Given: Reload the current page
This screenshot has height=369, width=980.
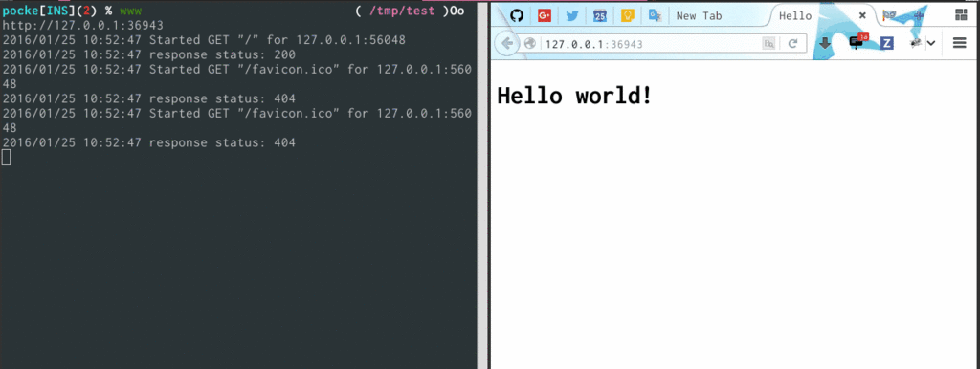Looking at the screenshot, I should pyautogui.click(x=792, y=44).
